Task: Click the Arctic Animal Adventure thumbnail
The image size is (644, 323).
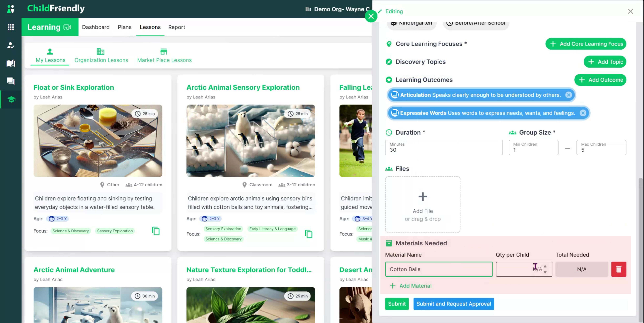Action: [98, 305]
